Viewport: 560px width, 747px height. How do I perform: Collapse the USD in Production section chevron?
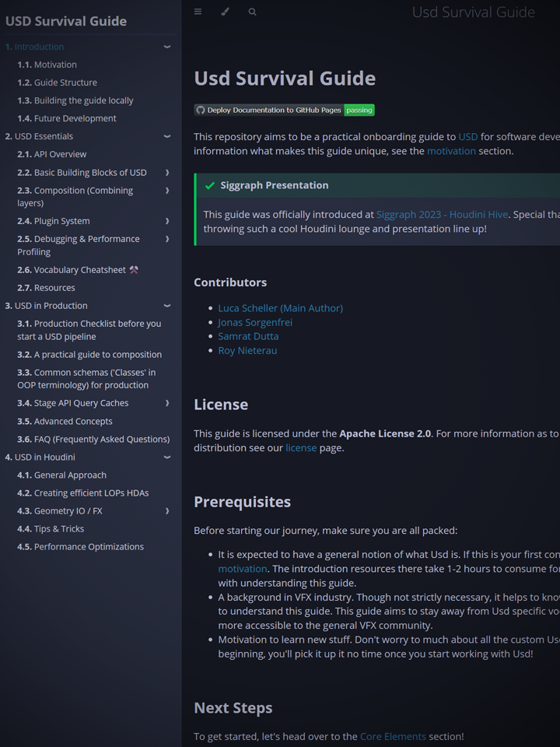[167, 306]
